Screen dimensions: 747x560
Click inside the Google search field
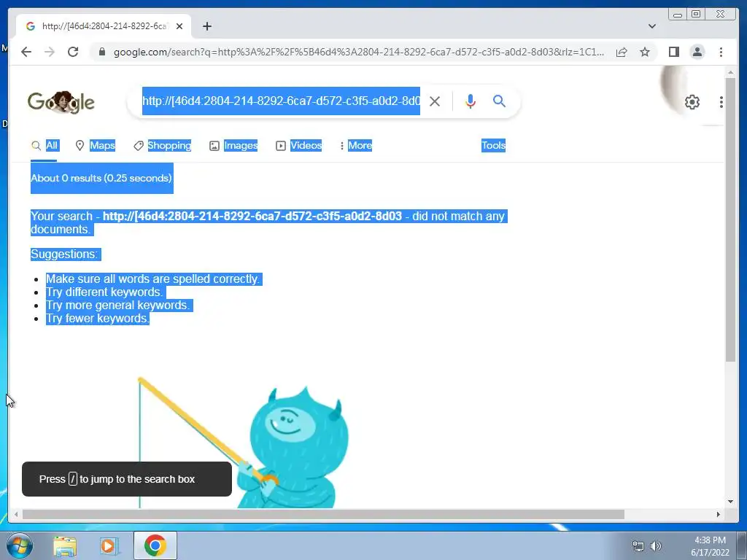281,101
